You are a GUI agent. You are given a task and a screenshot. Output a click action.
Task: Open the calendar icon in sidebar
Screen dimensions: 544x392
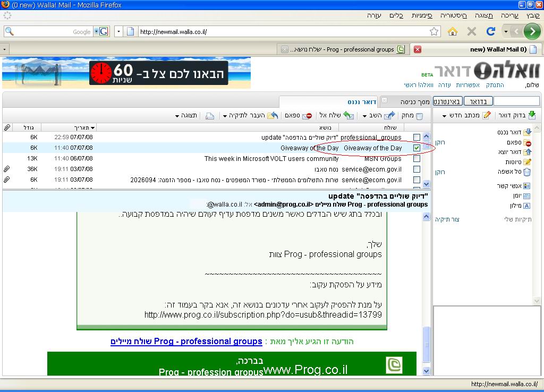pyautogui.click(x=526, y=196)
